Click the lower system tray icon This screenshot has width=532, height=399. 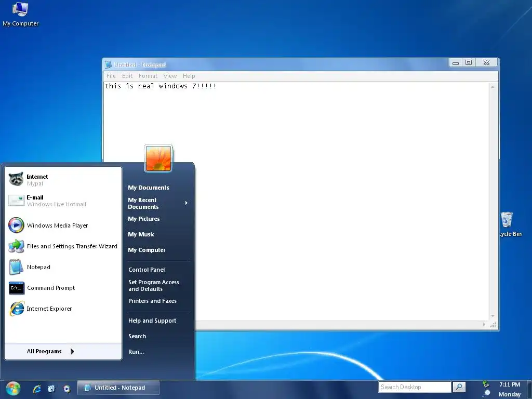486,394
